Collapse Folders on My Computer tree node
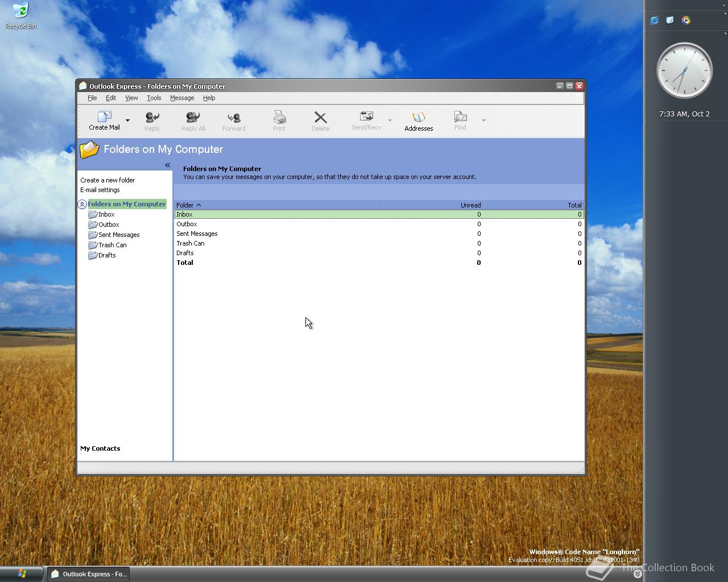The width and height of the screenshot is (728, 582). pos(82,204)
